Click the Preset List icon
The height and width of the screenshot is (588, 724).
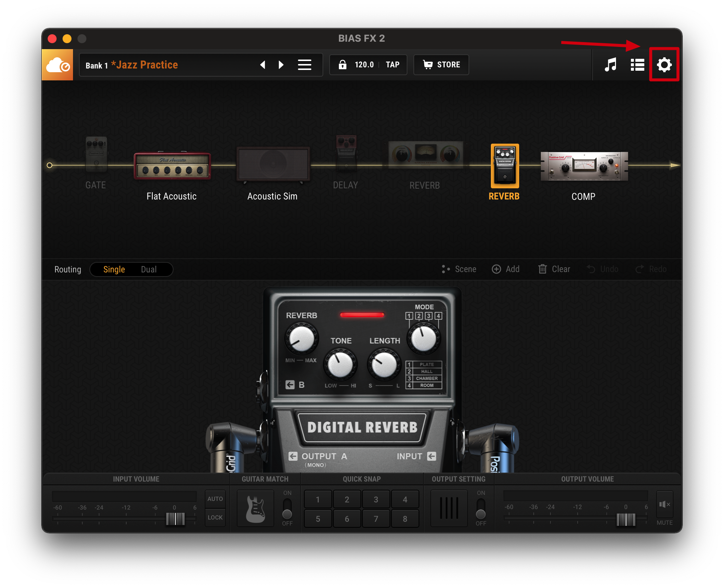(638, 64)
